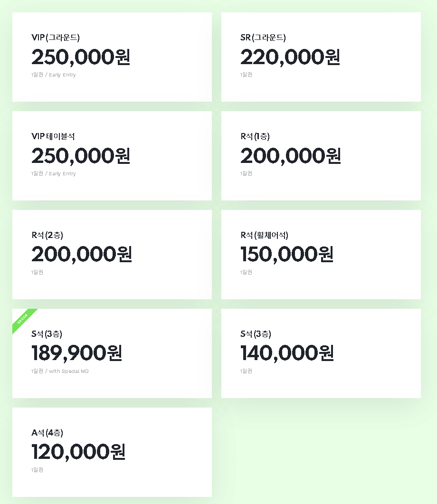The width and height of the screenshot is (437, 504).
Task: Click the 1일권 label under 220,000원
Action: (x=246, y=75)
